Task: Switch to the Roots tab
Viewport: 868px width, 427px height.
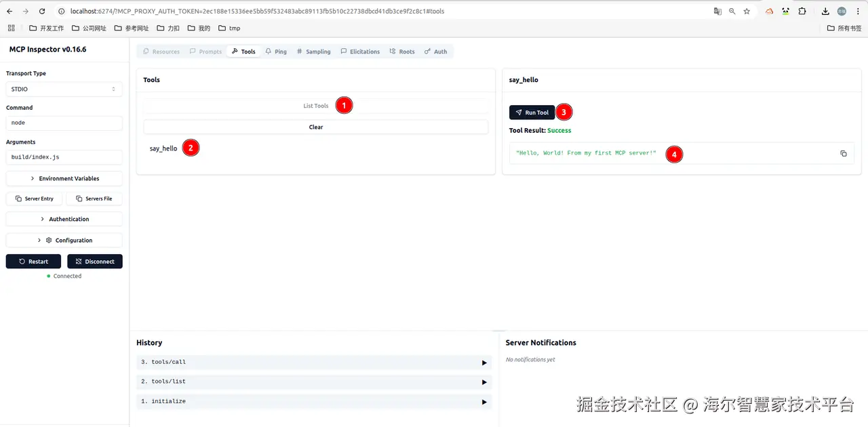Action: pos(402,52)
